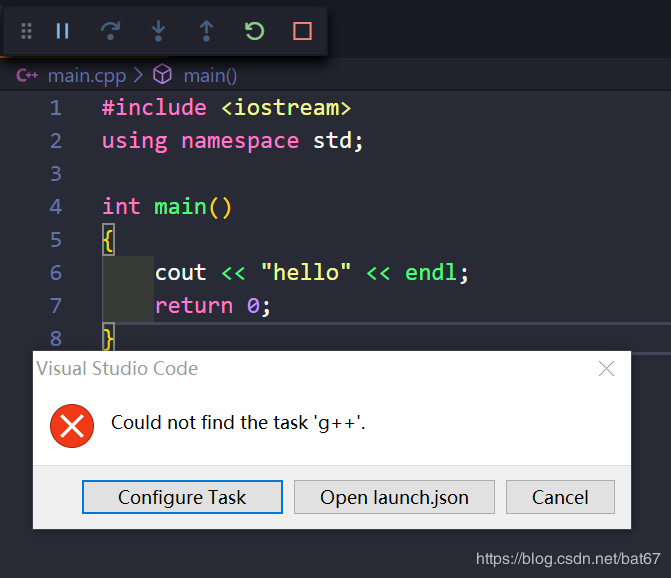This screenshot has width=671, height=578.
Task: Pause the debug session
Action: [62, 31]
